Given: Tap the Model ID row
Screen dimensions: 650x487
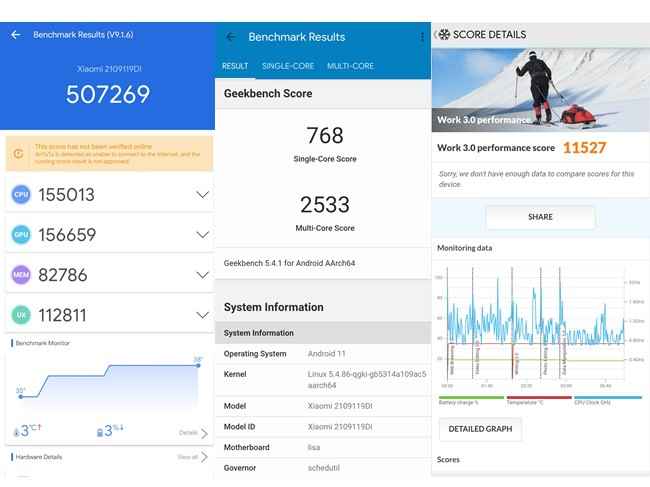Looking at the screenshot, I should [x=323, y=427].
